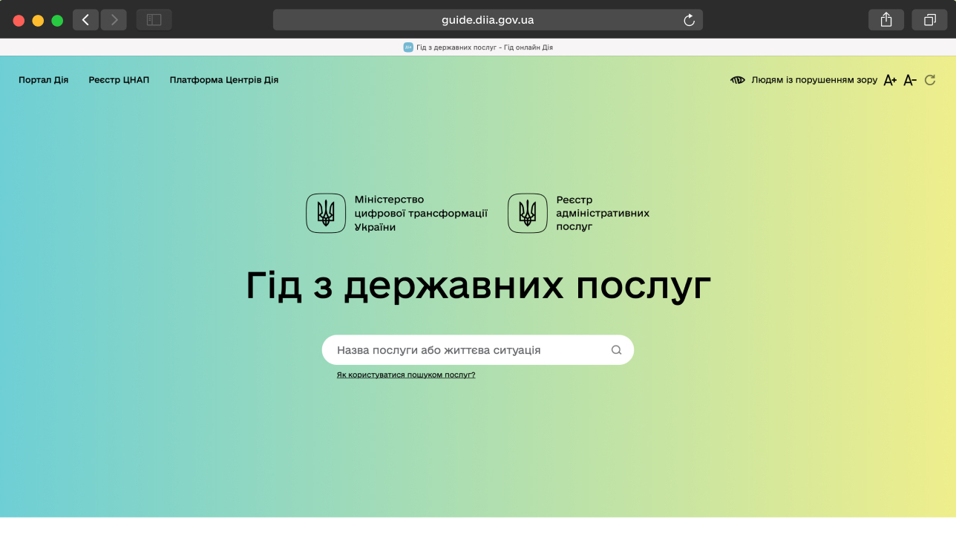Open the Safari share menu
The height and width of the screenshot is (560, 956).
click(886, 20)
